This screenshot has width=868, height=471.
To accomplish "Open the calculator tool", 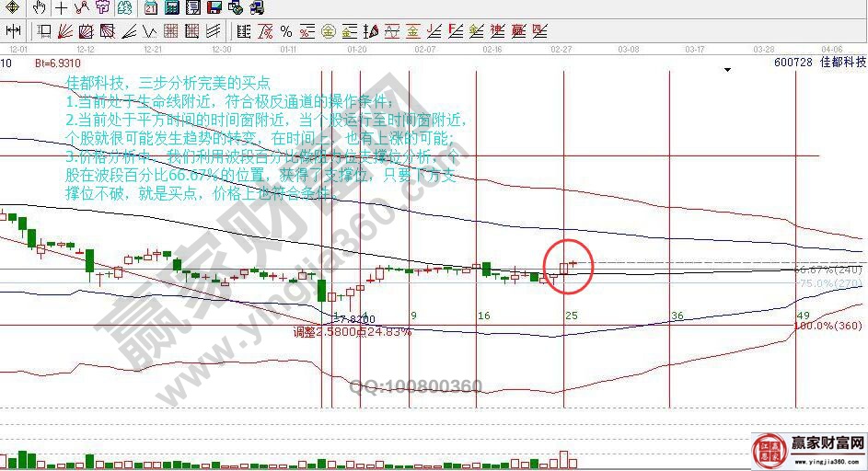I will click(171, 8).
